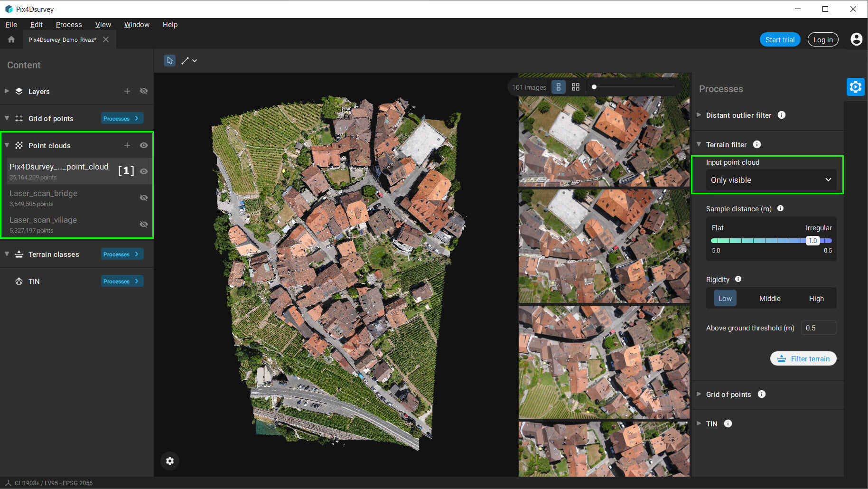Click the Above ground threshold field
The width and height of the screenshot is (868, 489).
[819, 328]
